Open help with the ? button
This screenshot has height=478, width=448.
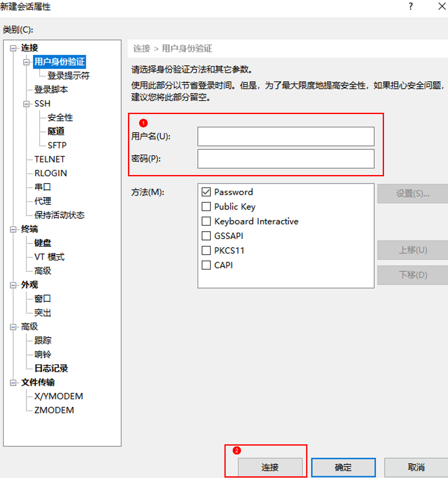pos(411,6)
